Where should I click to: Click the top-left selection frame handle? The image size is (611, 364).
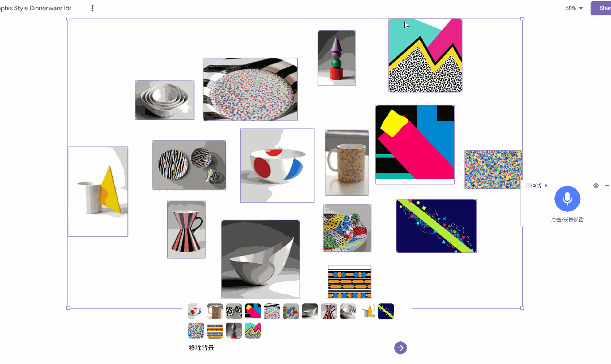[68, 19]
